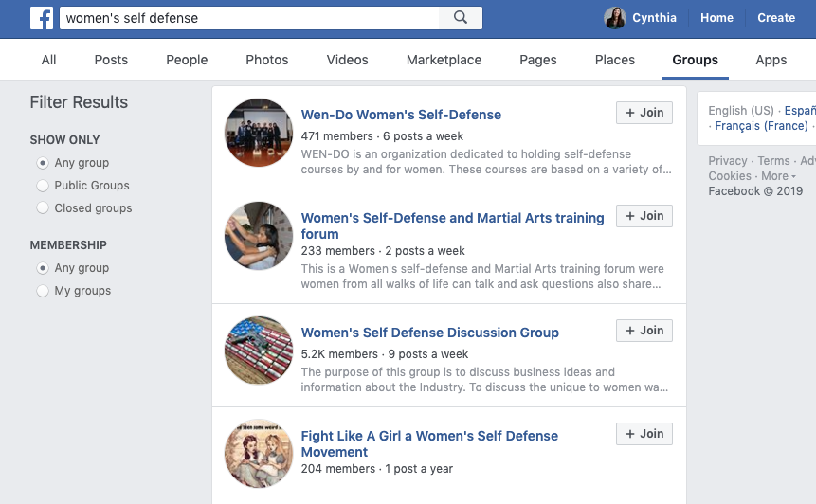
Task: Open Women's Self Defense Discussion Group photo
Action: pyautogui.click(x=259, y=350)
